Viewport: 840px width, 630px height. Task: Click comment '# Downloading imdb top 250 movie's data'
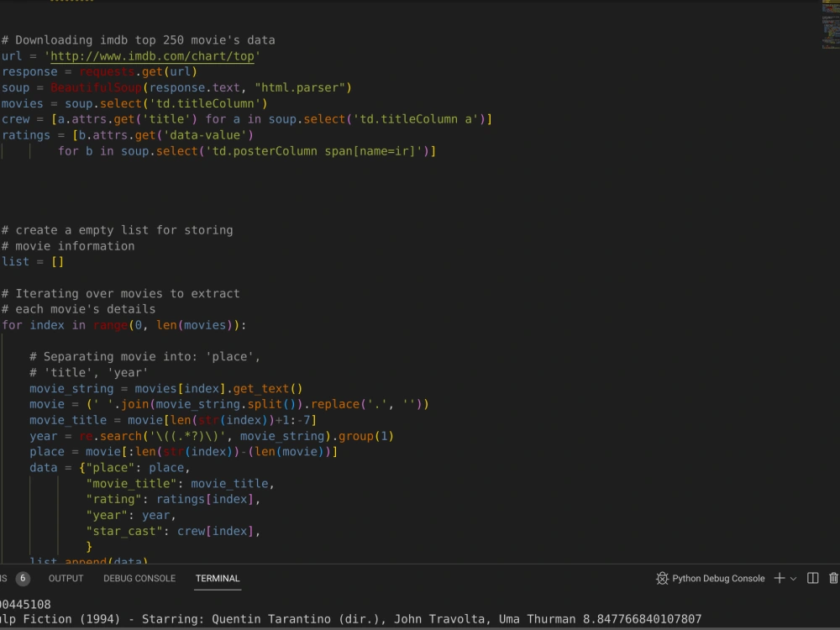[139, 40]
